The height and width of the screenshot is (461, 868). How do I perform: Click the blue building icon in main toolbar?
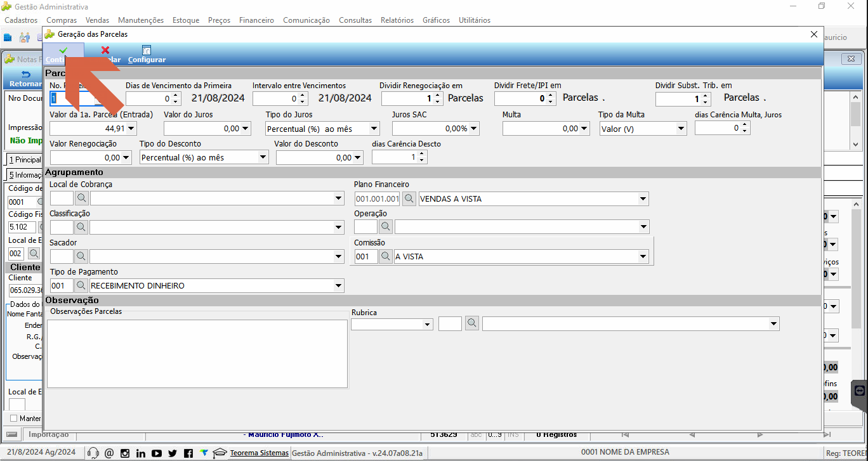8,37
